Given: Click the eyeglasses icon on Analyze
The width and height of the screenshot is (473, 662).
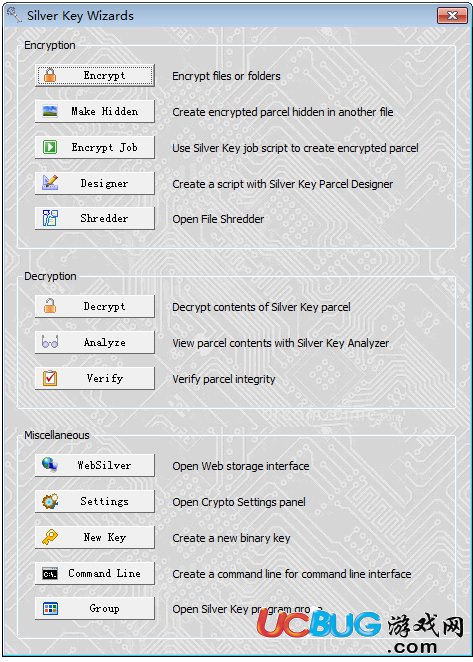Looking at the screenshot, I should point(50,342).
